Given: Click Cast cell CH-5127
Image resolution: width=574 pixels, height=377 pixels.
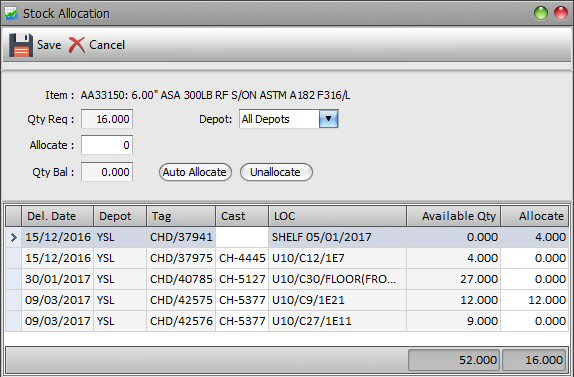Looking at the screenshot, I should (x=242, y=279).
